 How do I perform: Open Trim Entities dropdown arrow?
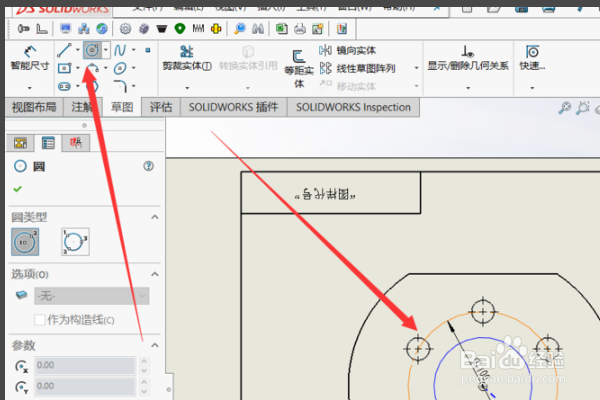click(x=187, y=88)
